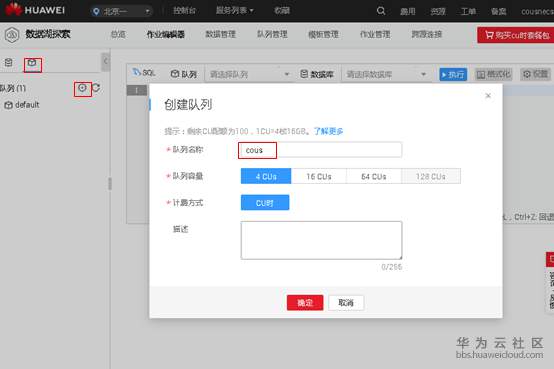Open editor 设置 button
Image resolution: width=554 pixels, height=369 pixels.
click(536, 74)
